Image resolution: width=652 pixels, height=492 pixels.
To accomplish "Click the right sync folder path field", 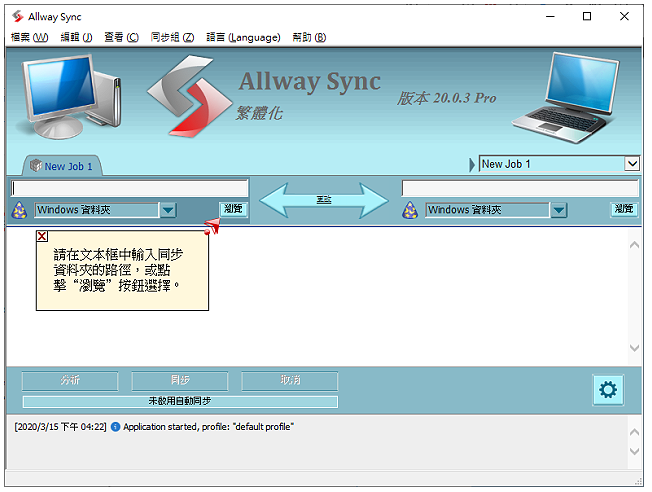I will [520, 188].
